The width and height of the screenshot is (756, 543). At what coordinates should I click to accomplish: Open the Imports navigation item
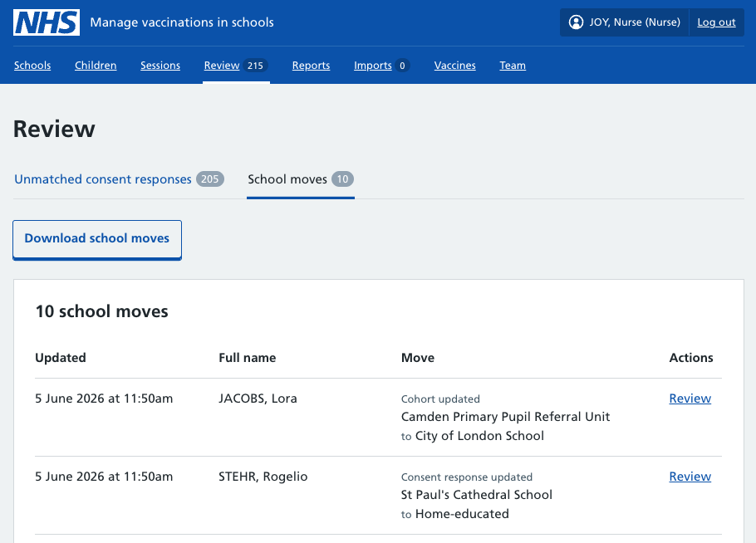[x=373, y=65]
